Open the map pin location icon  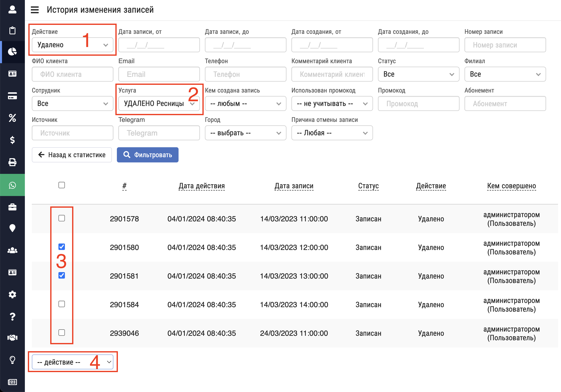coord(12,228)
